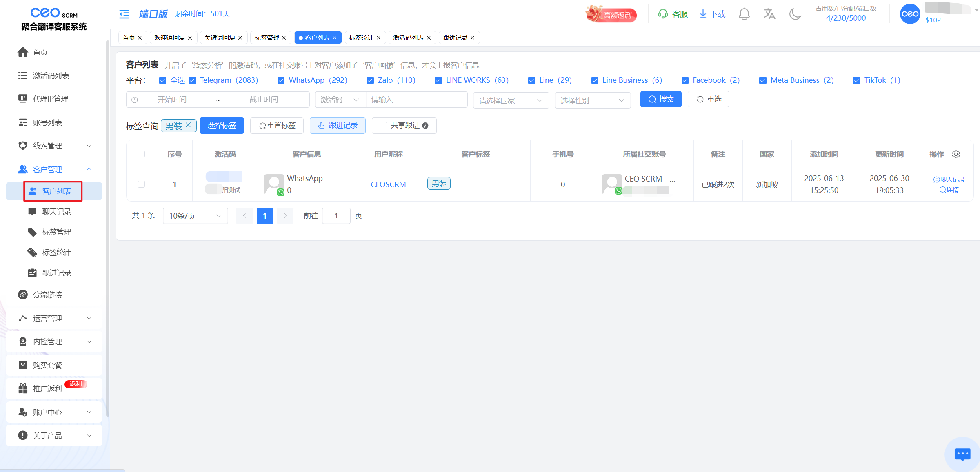Image resolution: width=980 pixels, height=472 pixels.
Task: Tick the first customer row checkbox
Action: [141, 184]
